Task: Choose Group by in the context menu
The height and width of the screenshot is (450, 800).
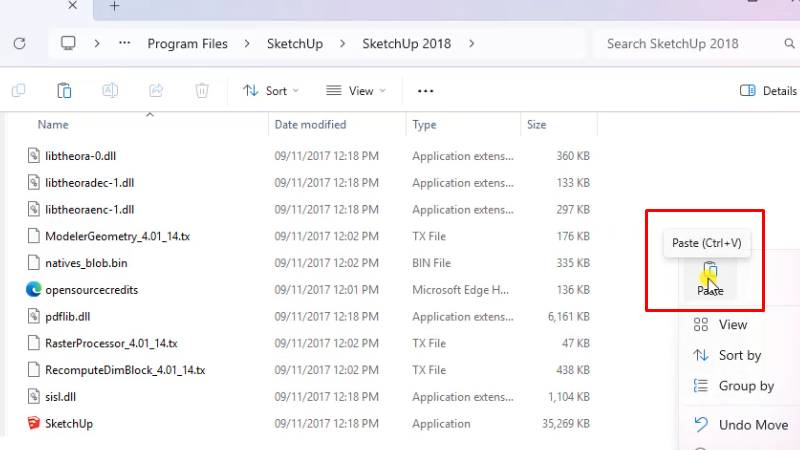Action: pyautogui.click(x=746, y=386)
